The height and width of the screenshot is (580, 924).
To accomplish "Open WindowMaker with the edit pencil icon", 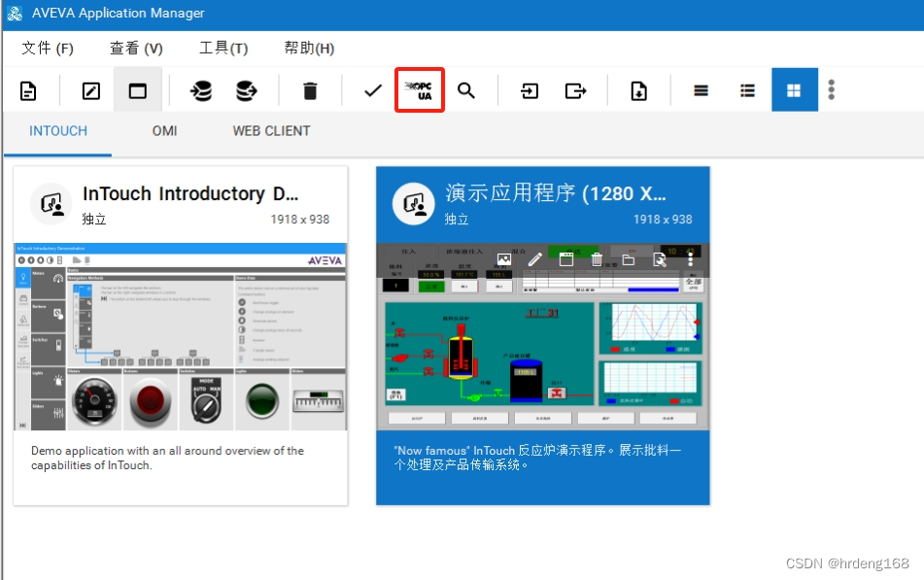I will pyautogui.click(x=90, y=90).
